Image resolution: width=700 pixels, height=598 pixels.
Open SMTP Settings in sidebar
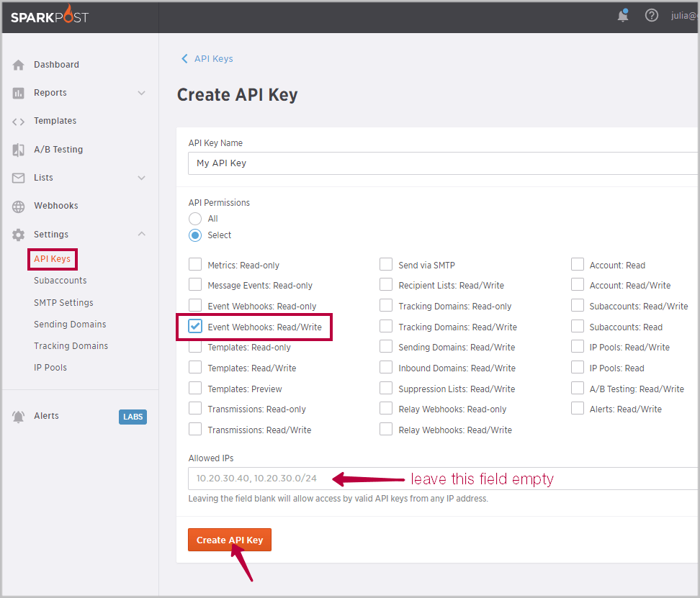click(63, 303)
